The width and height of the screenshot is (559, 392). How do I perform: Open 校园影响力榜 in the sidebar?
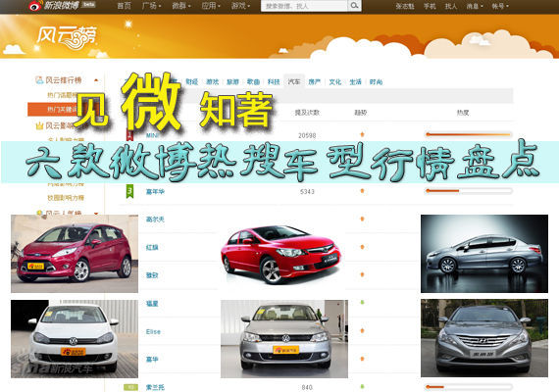point(66,198)
